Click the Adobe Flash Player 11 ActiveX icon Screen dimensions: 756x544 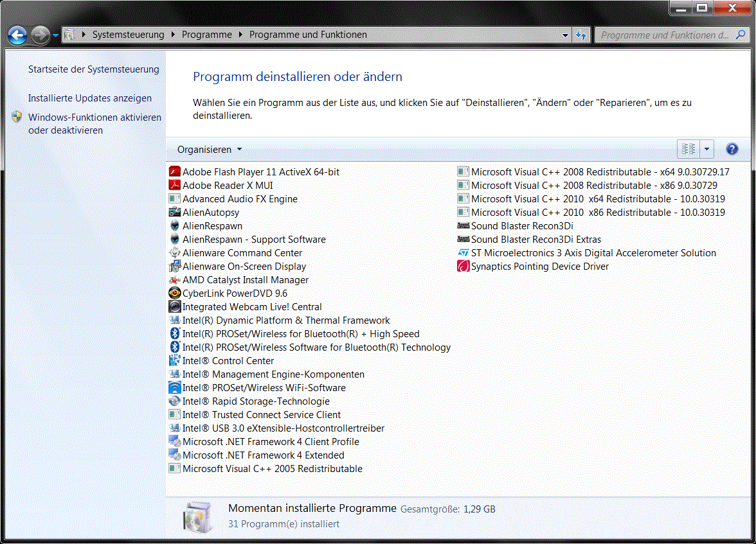175,171
